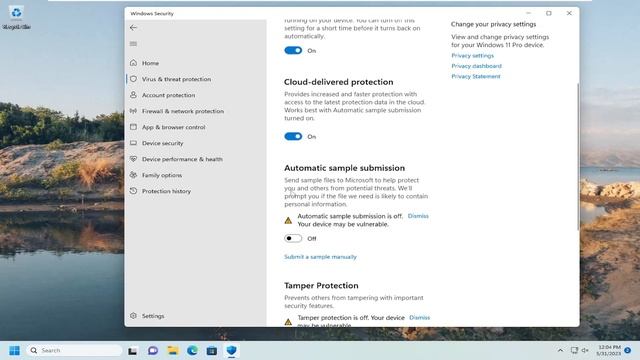Click the page's vertical scrollbar
This screenshot has height=360, width=640.
tap(578, 156)
